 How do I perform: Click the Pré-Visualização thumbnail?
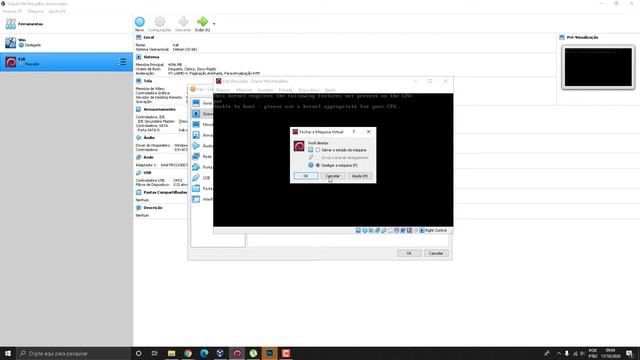598,67
